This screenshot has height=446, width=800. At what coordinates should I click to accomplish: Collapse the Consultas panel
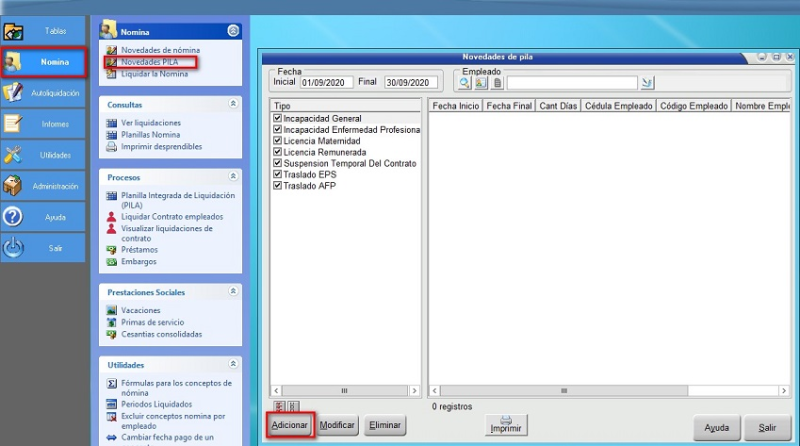233,104
